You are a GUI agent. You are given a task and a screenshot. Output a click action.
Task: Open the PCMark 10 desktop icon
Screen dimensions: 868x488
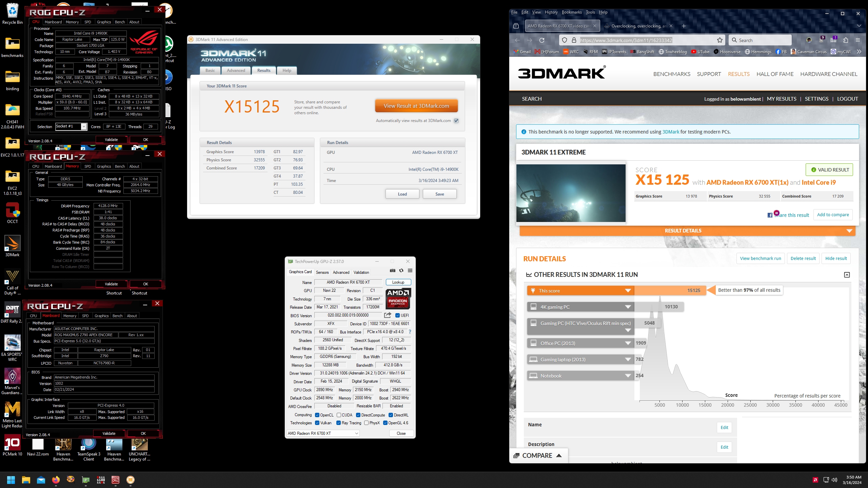pos(13,445)
